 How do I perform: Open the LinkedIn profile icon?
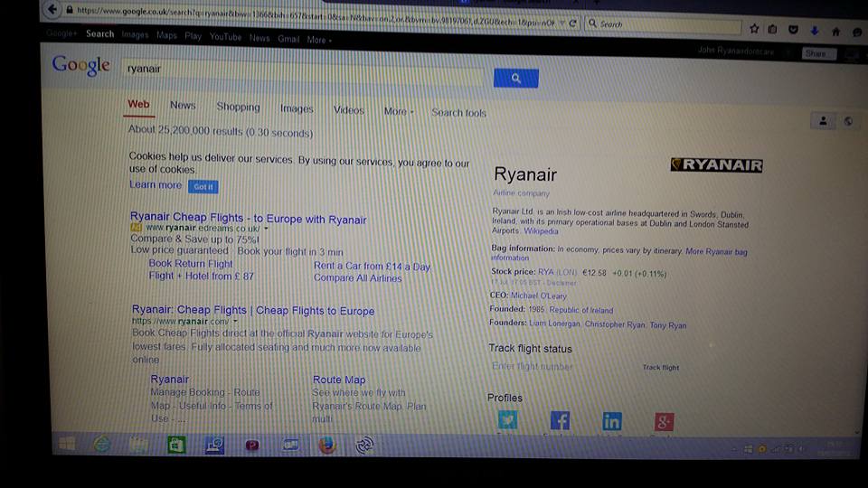point(612,421)
